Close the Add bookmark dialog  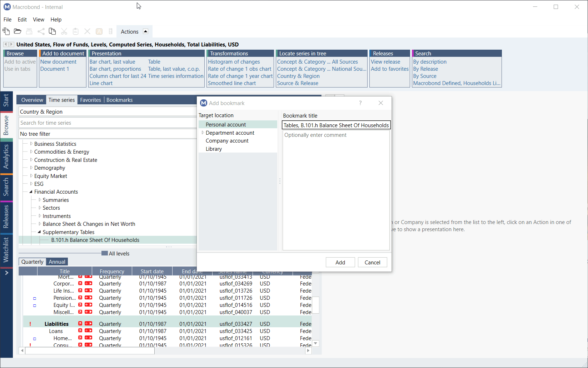coord(381,103)
